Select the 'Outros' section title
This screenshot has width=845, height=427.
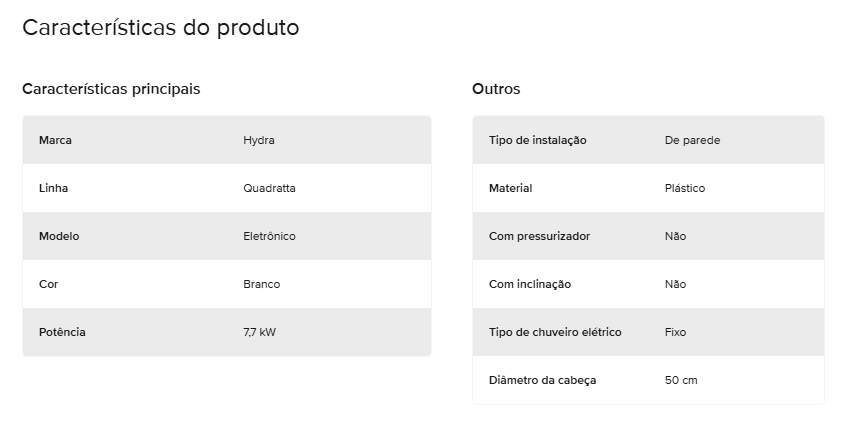click(x=496, y=89)
